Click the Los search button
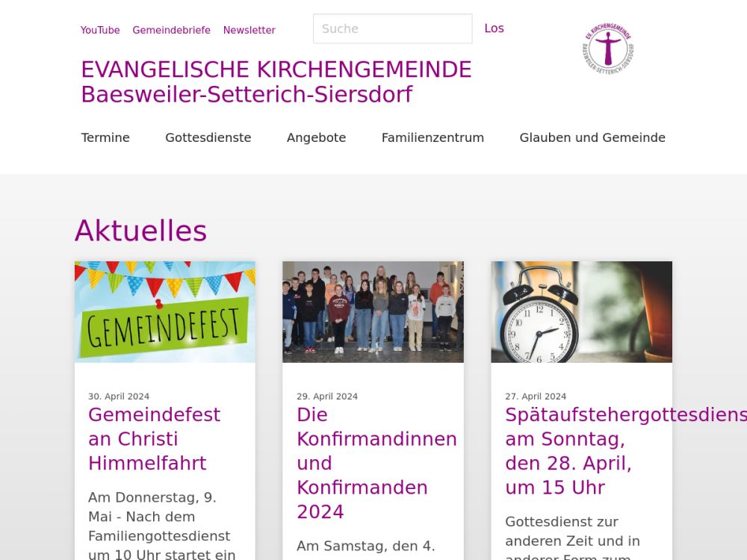The image size is (747, 560). click(x=494, y=28)
